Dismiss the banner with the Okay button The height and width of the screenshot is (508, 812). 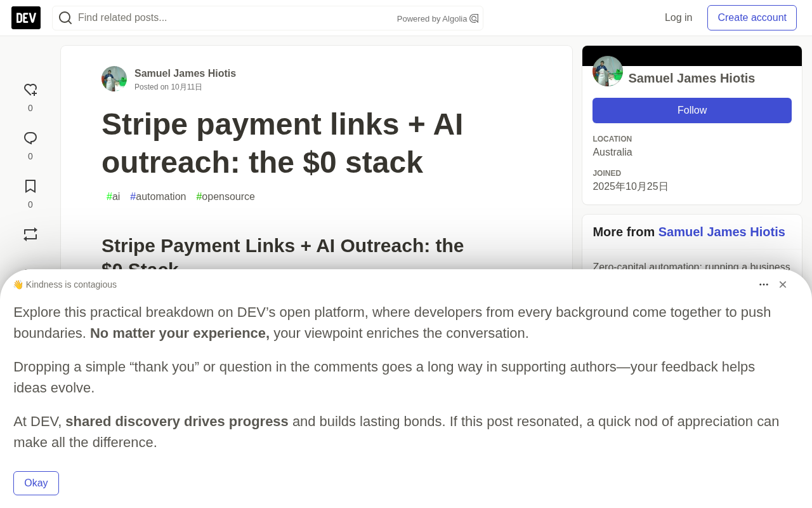pos(36,483)
